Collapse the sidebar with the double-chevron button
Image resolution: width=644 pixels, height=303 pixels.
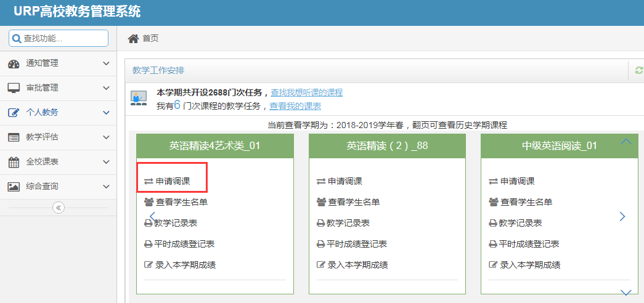coord(59,208)
